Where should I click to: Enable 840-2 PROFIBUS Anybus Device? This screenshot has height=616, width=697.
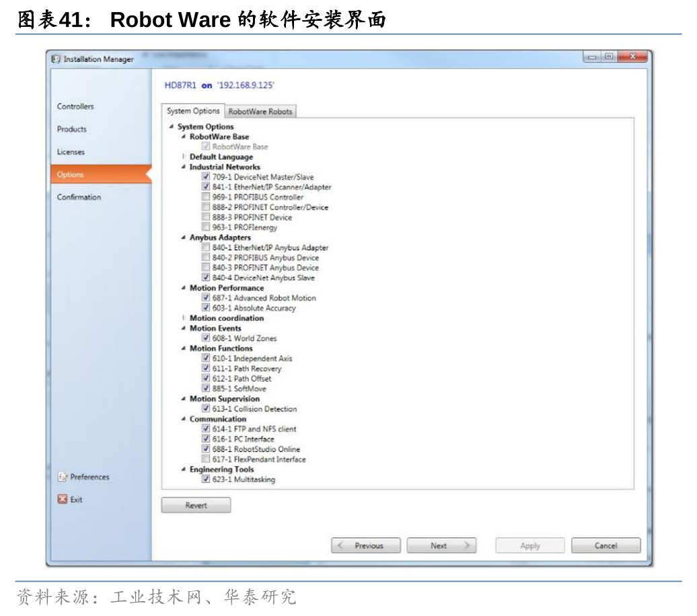[x=205, y=258]
